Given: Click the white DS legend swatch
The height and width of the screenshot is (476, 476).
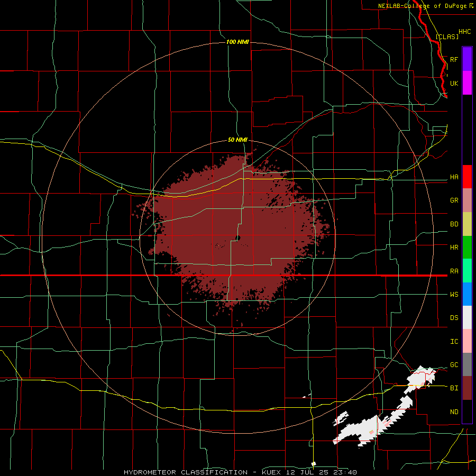Looking at the screenshot, I should (x=467, y=317).
